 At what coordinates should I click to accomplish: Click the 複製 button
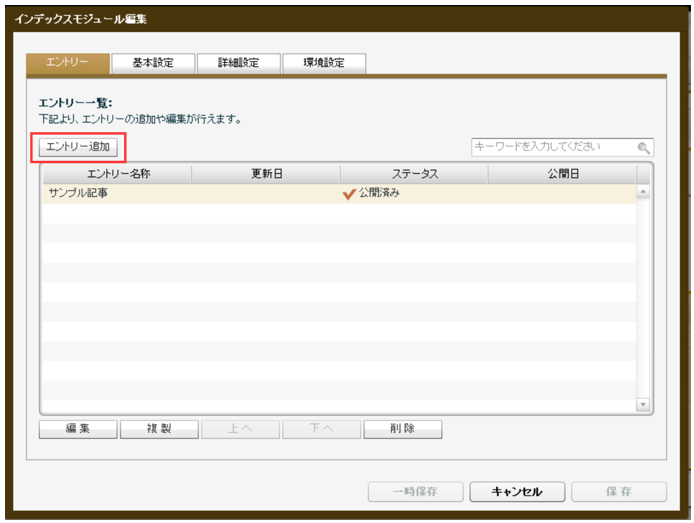pos(159,429)
